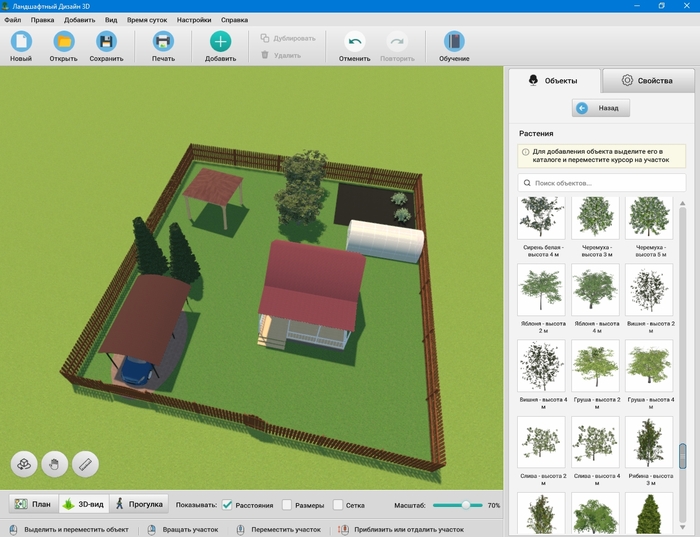
Task: Print the plan with Печать icon
Action: click(163, 42)
